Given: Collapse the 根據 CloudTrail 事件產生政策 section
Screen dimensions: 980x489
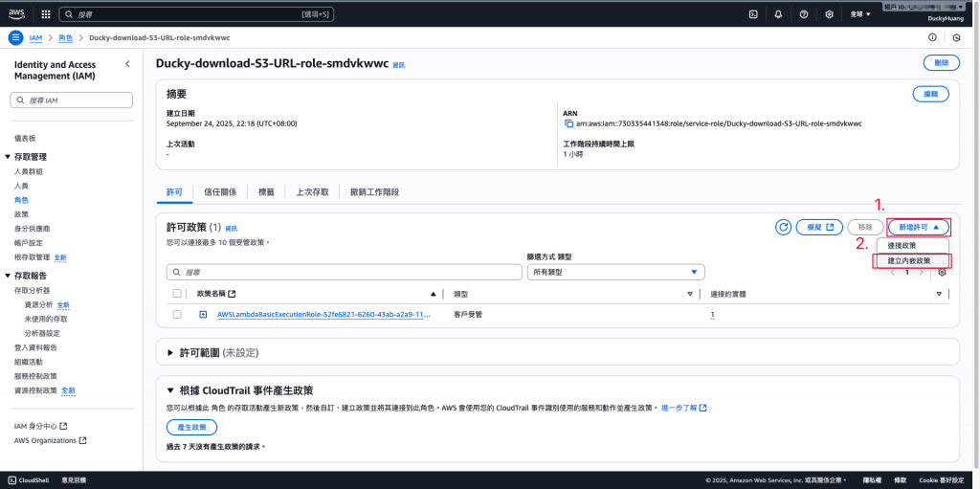Looking at the screenshot, I should [170, 390].
